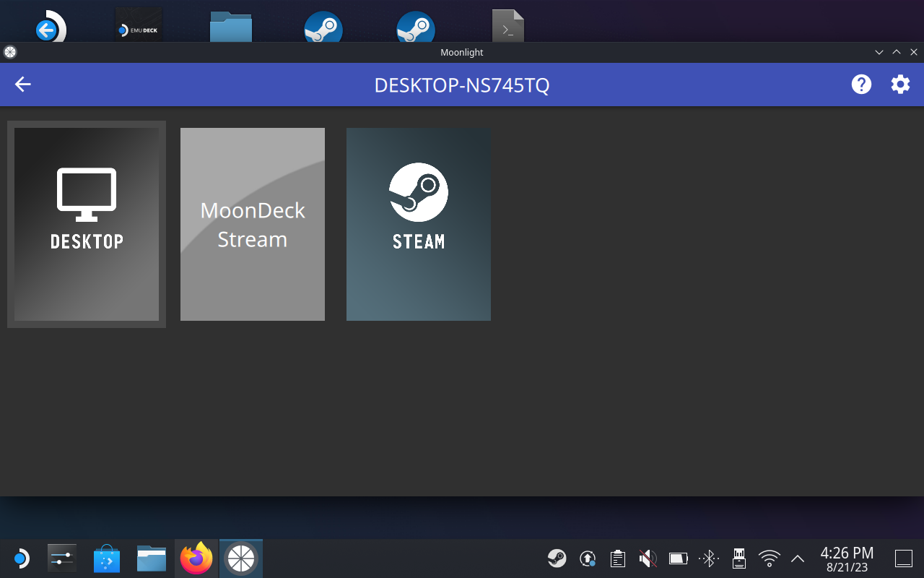Open Wi-Fi network settings in the tray
The height and width of the screenshot is (578, 924).
coord(769,558)
